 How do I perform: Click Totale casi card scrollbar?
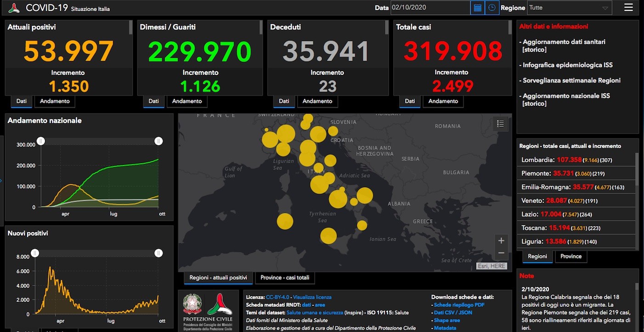(510, 28)
